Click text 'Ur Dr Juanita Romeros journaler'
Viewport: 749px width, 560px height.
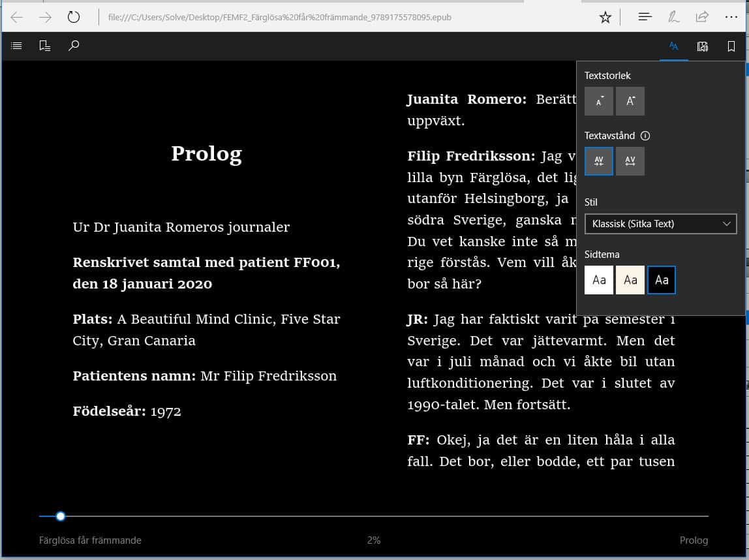click(x=181, y=227)
